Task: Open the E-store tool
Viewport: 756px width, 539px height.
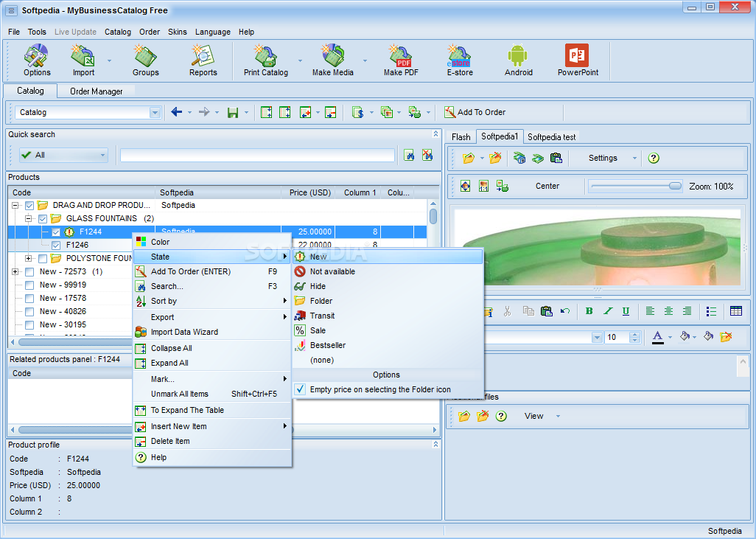Action: (460, 60)
